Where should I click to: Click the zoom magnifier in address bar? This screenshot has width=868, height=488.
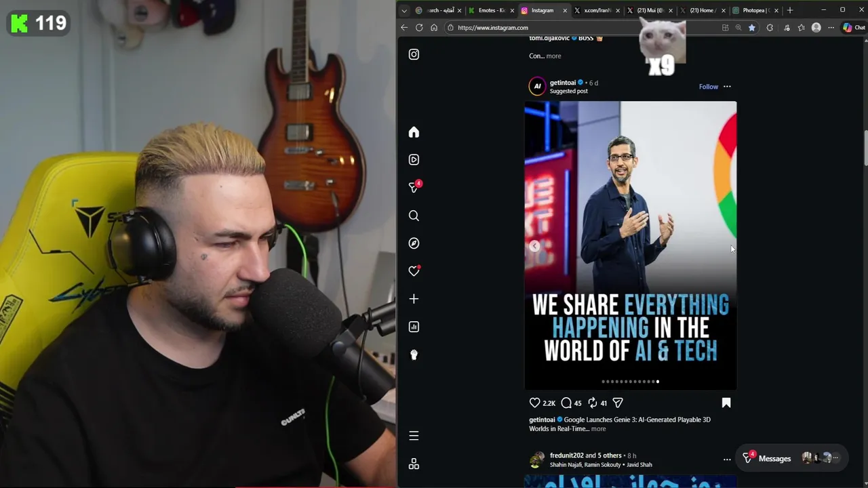coord(738,28)
